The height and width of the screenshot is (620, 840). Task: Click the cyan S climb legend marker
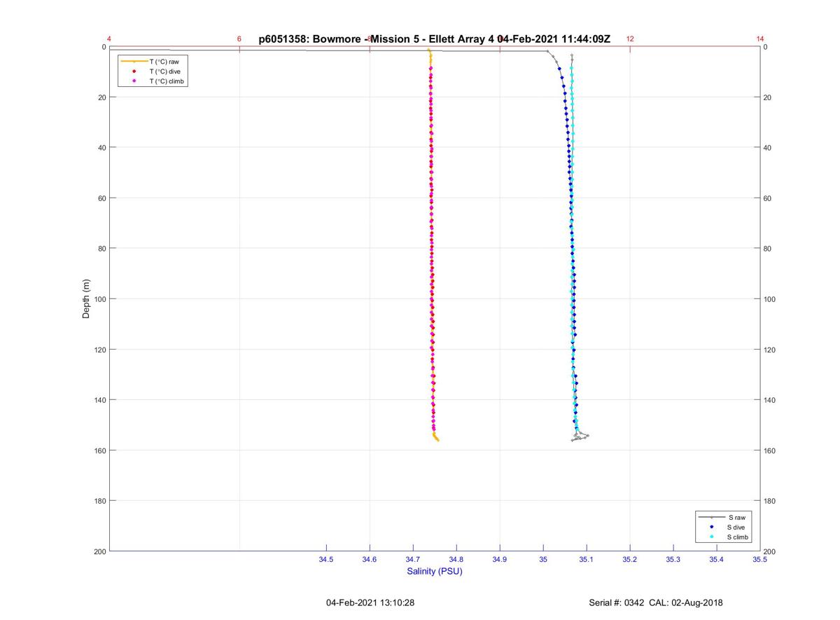[711, 537]
